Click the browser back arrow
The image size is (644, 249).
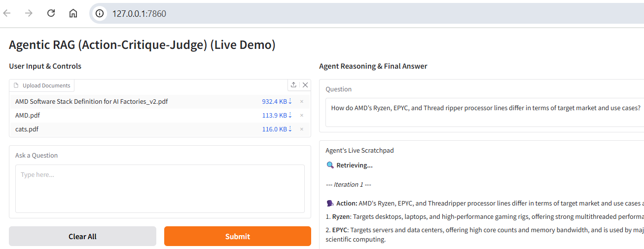[7, 13]
